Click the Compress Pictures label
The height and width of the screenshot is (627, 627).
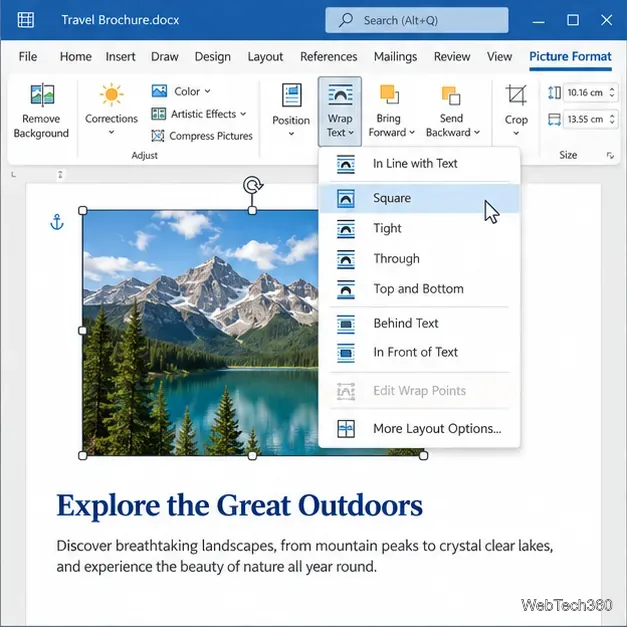pos(211,136)
